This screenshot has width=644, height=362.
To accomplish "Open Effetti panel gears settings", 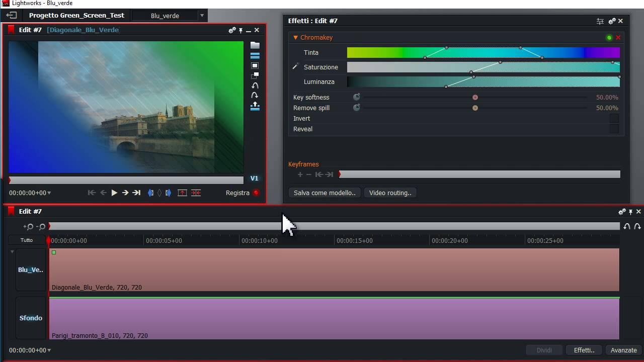I will pyautogui.click(x=612, y=21).
